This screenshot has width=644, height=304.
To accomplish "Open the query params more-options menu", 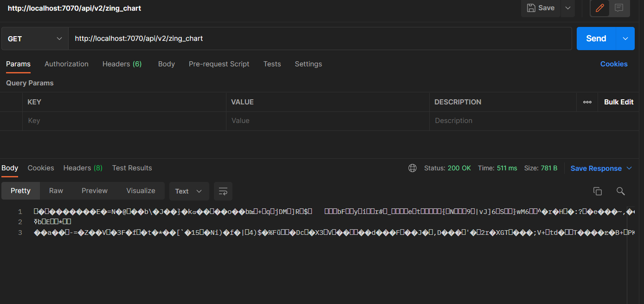I will (x=587, y=102).
